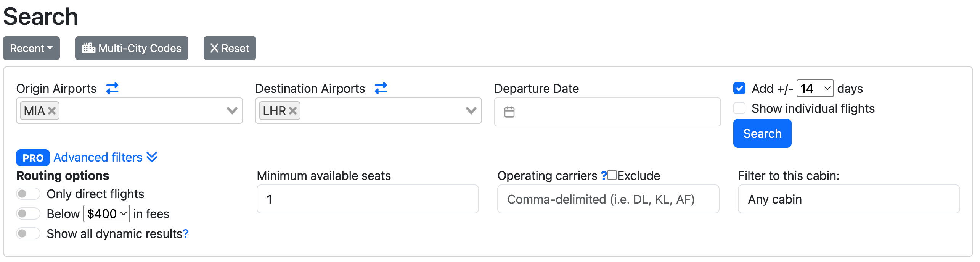Uncheck the Add +/- days checkbox
The width and height of the screenshot is (980, 262).
(739, 88)
